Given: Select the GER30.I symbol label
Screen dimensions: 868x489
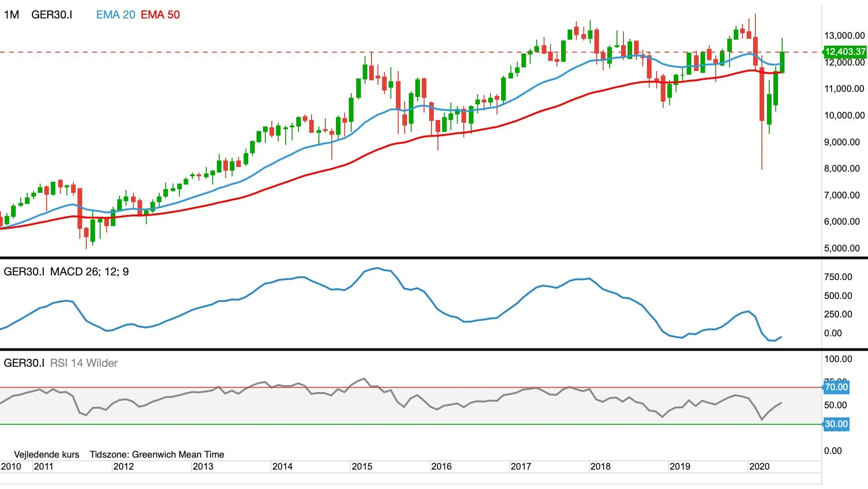Looking at the screenshot, I should tap(52, 15).
